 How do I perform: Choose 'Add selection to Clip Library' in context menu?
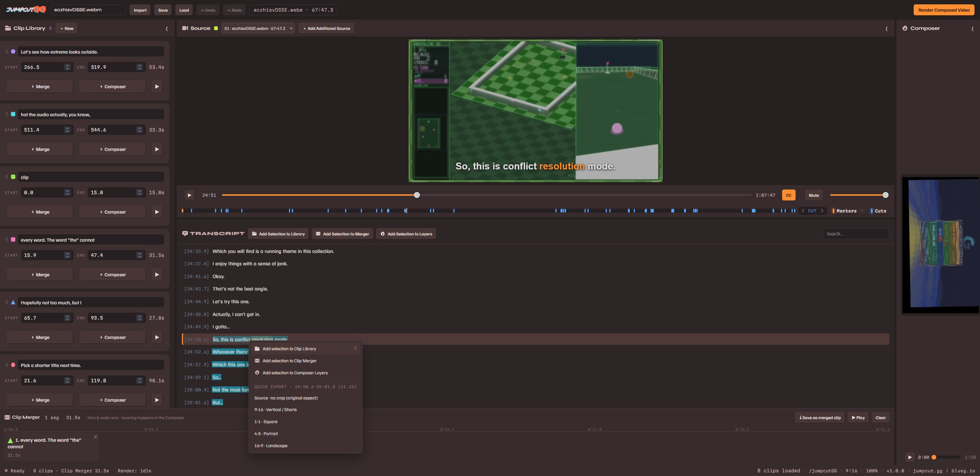[305, 348]
